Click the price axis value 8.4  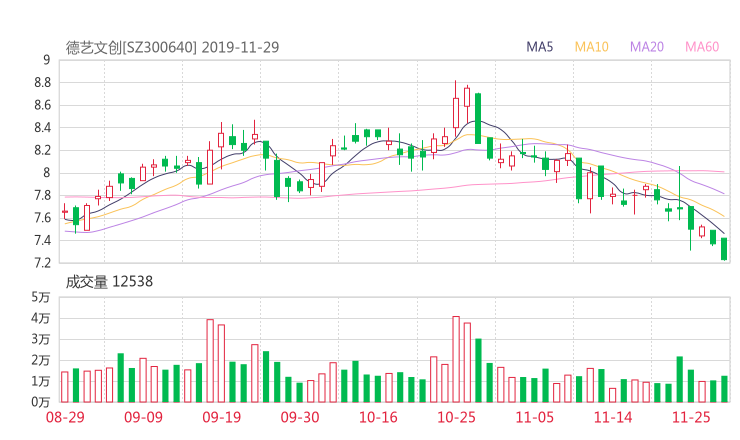point(42,127)
